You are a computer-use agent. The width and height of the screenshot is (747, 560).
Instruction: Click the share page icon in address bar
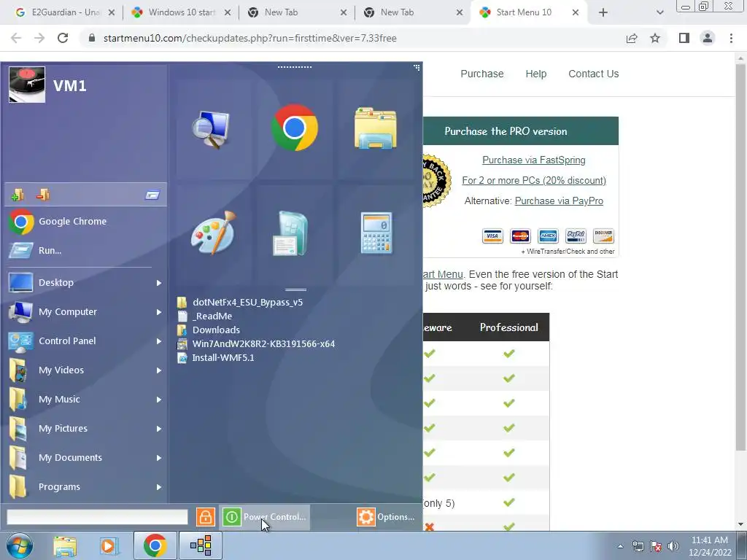(x=632, y=38)
